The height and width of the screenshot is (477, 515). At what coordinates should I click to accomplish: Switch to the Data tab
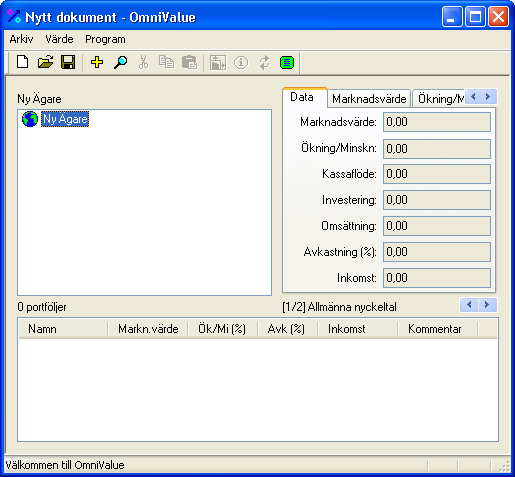(304, 97)
